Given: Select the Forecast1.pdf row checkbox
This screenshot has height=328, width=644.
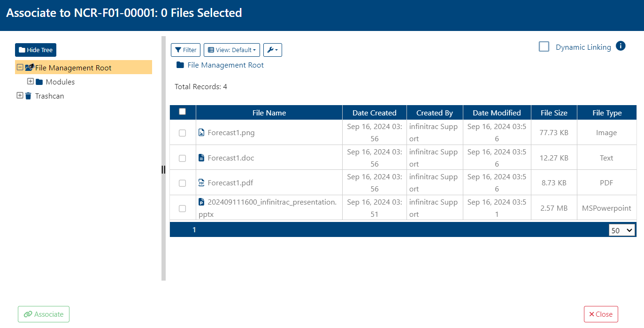Looking at the screenshot, I should [183, 183].
